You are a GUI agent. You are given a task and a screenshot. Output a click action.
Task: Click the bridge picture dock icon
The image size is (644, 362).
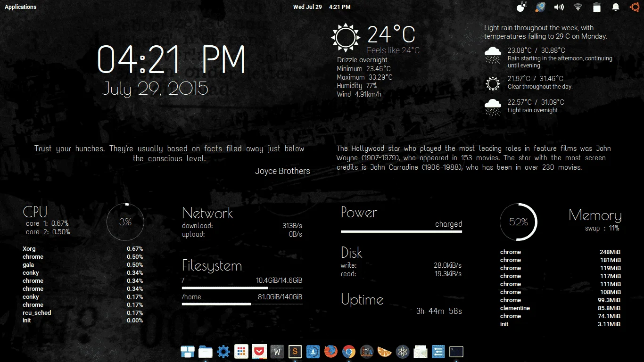tap(367, 352)
